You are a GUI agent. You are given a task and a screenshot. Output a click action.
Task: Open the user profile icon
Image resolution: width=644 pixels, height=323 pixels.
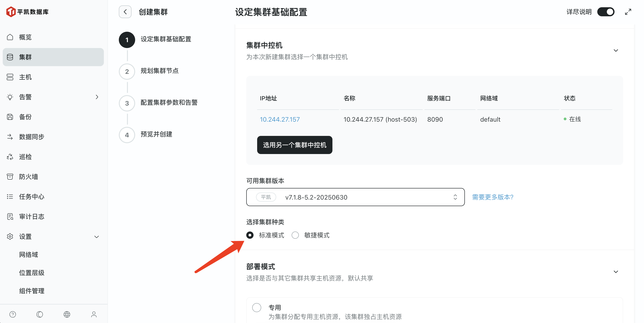pos(94,314)
